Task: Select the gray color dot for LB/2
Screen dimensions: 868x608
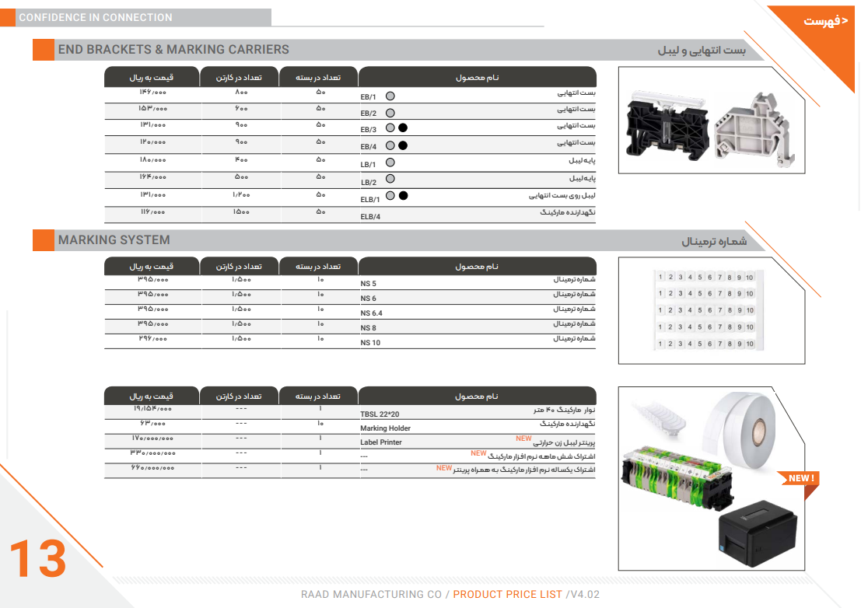Action: pos(390,180)
